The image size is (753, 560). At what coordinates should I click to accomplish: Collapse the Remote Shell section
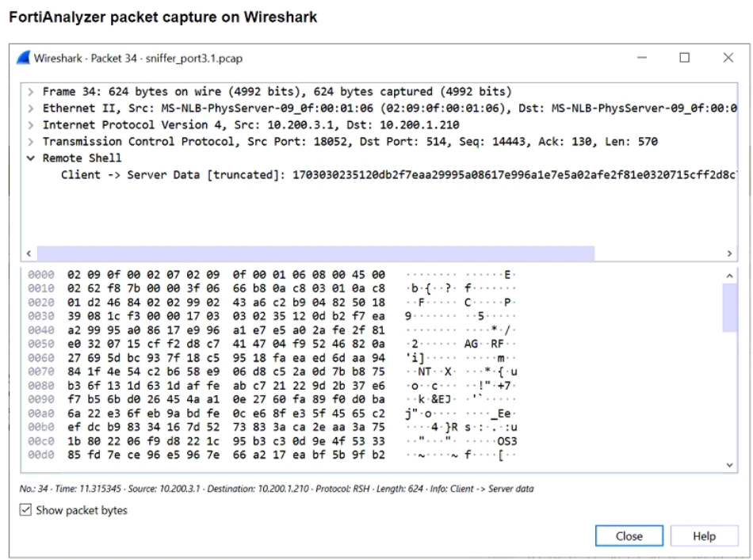tap(30, 158)
